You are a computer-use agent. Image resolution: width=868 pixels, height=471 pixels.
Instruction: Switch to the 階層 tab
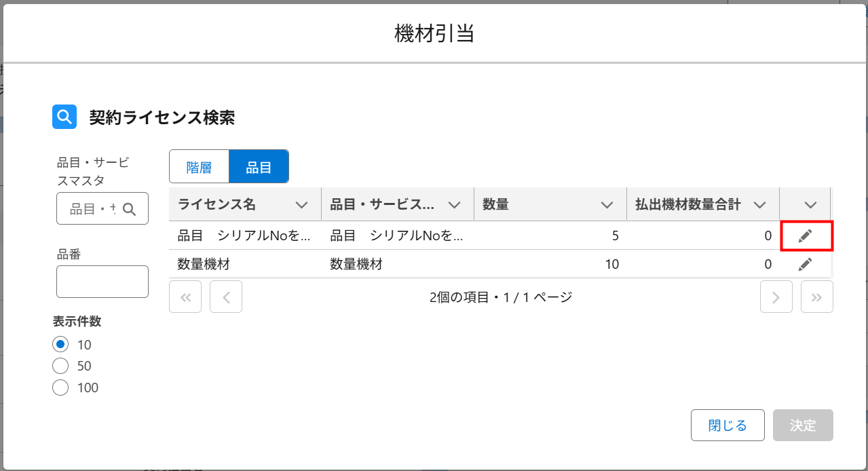pyautogui.click(x=199, y=167)
